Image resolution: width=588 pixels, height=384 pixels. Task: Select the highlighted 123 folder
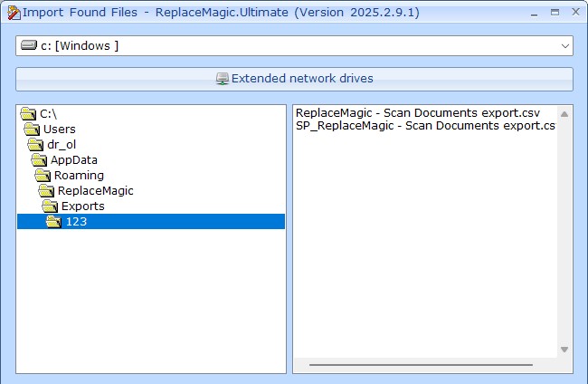(76, 222)
